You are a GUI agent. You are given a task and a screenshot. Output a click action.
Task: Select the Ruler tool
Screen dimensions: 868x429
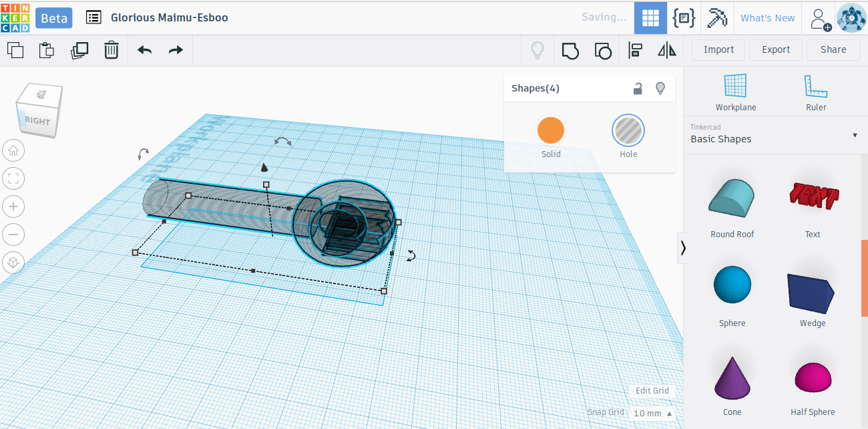tap(816, 93)
